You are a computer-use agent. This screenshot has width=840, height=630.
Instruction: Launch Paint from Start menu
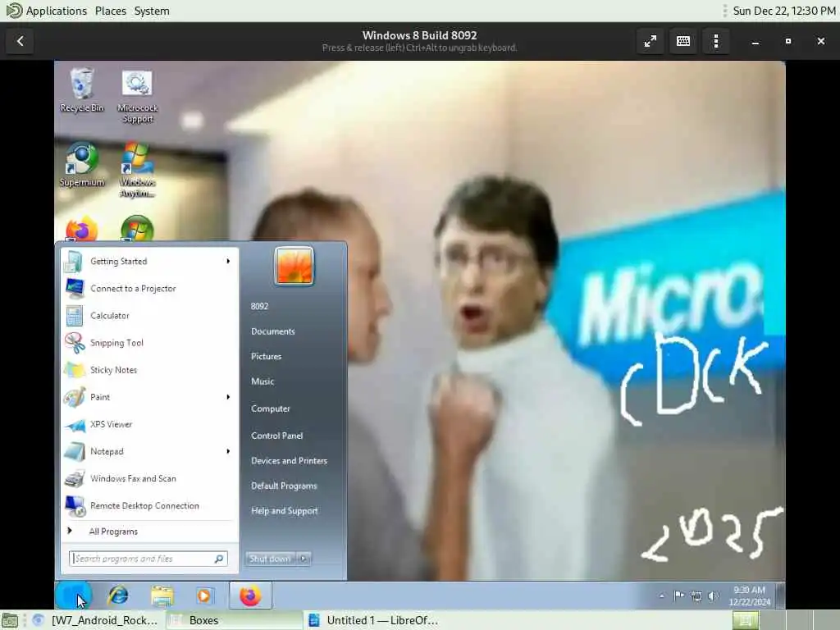tap(141, 397)
